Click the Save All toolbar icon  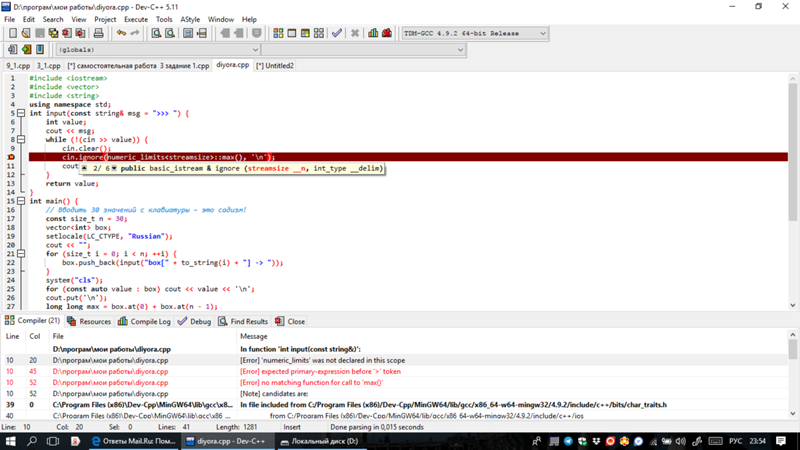(53, 33)
